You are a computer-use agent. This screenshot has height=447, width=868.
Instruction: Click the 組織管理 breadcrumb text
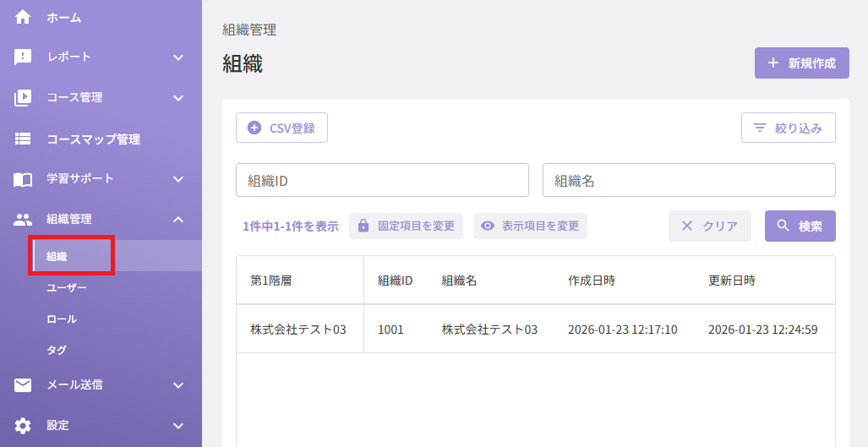pyautogui.click(x=249, y=30)
